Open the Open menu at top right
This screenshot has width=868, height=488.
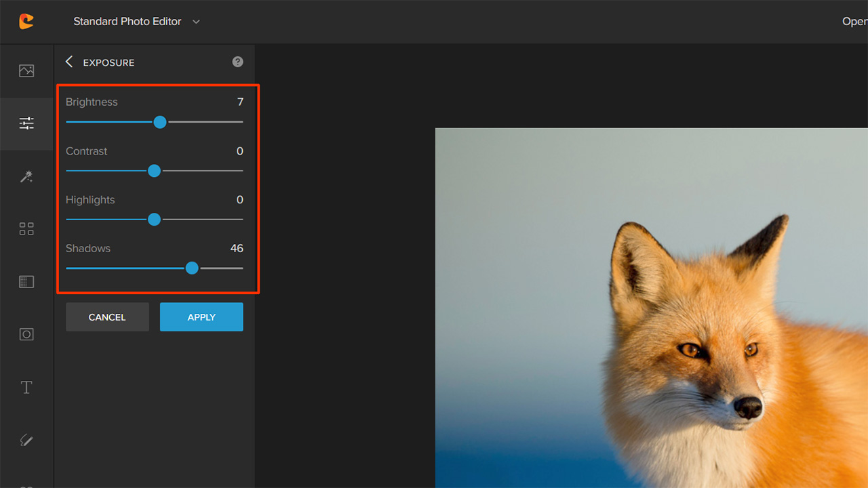coord(854,22)
